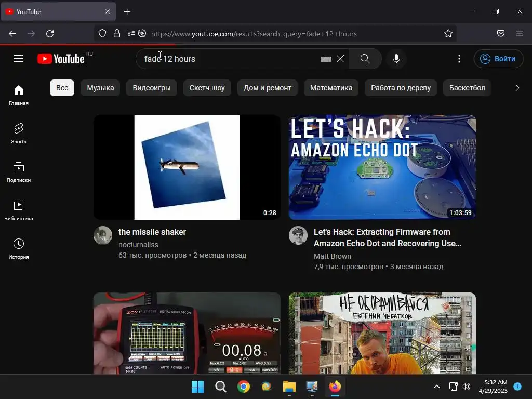This screenshot has height=399, width=532.
Task: Save page to Pocket
Action: (500, 33)
